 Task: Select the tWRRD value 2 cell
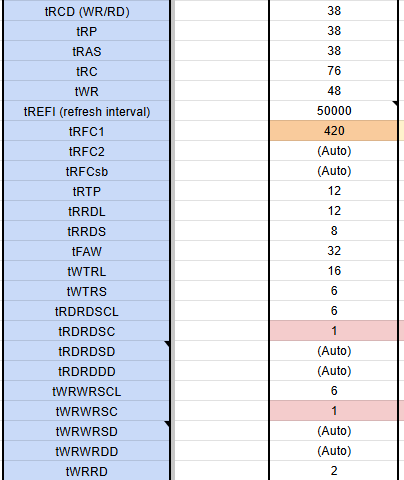(x=334, y=471)
